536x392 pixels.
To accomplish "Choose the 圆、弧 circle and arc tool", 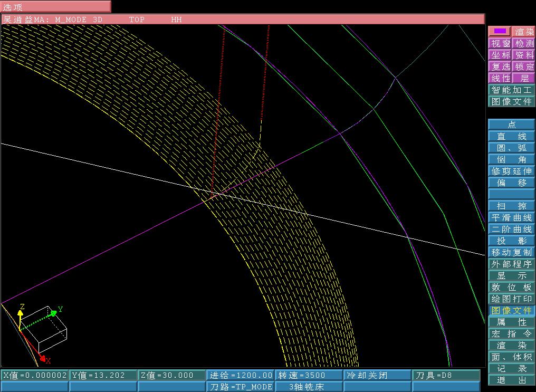I will (x=511, y=148).
